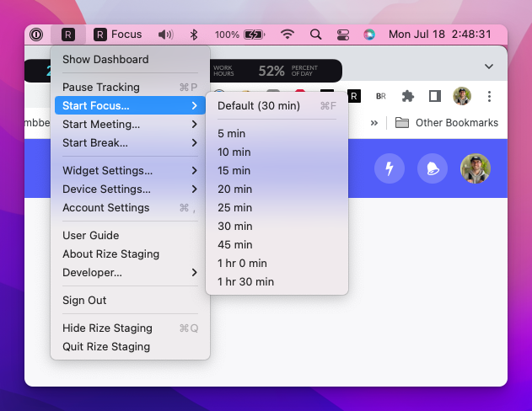Expand the Start Break submenu

pyautogui.click(x=130, y=143)
